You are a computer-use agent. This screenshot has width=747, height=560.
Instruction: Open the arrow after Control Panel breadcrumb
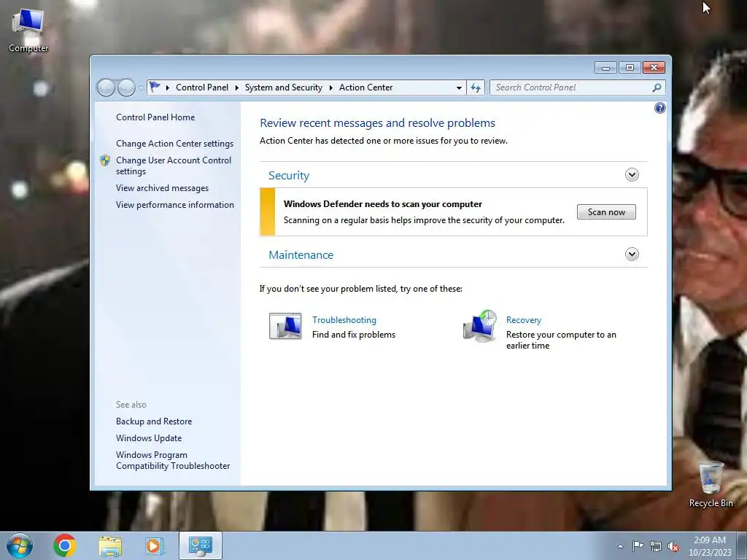(237, 87)
